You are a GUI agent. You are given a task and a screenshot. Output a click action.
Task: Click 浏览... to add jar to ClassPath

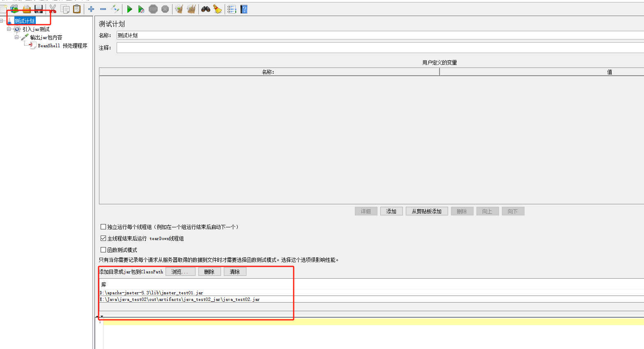pyautogui.click(x=180, y=272)
